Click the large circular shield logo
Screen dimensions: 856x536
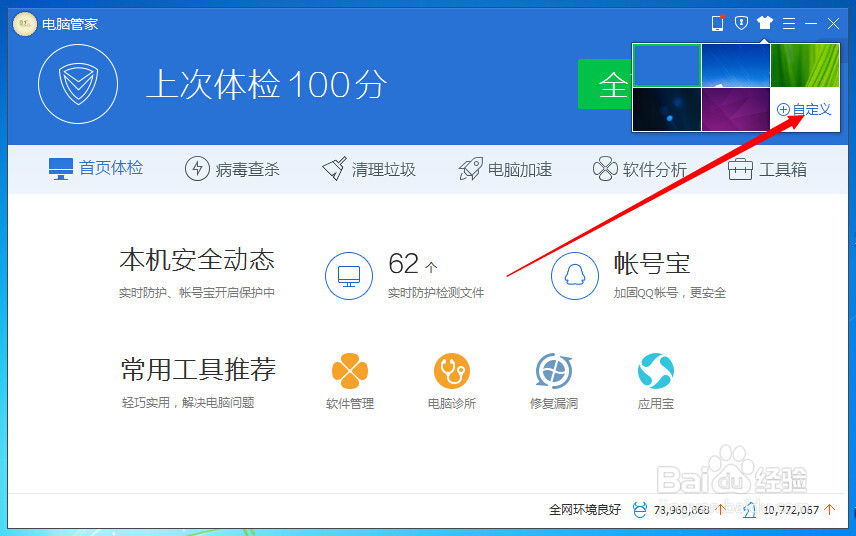[x=78, y=85]
